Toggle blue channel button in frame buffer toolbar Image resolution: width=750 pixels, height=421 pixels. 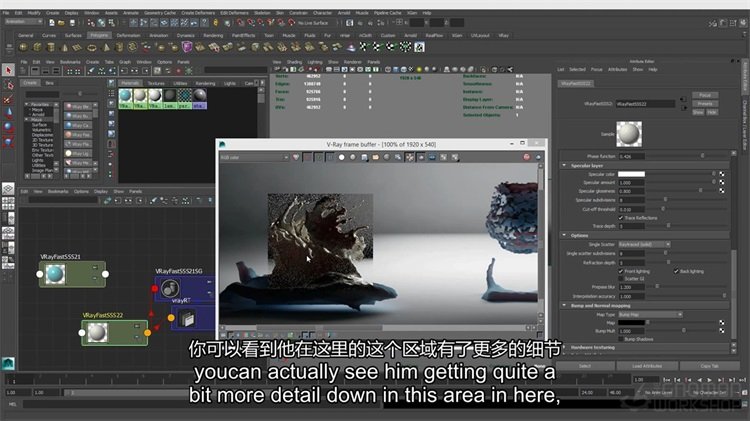pyautogui.click(x=330, y=157)
